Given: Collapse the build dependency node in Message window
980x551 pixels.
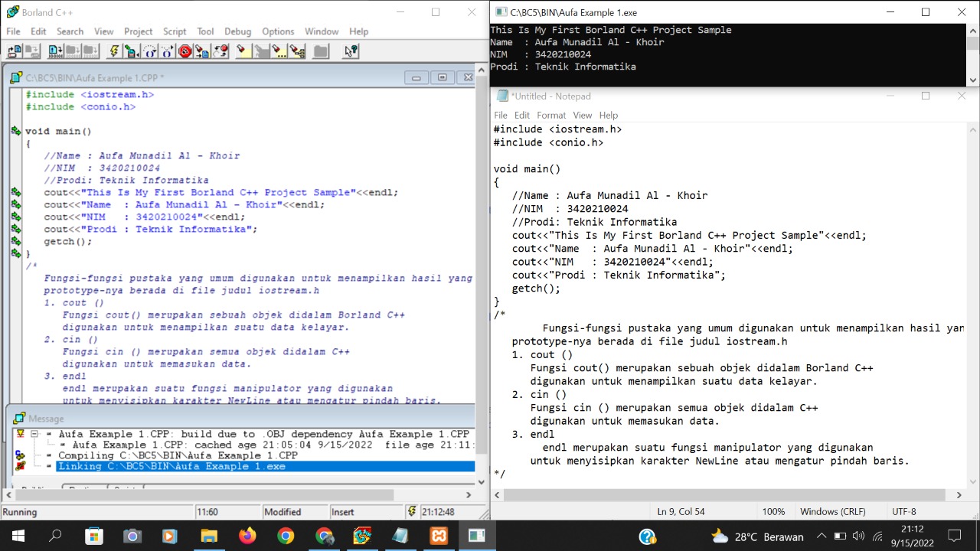Looking at the screenshot, I should pos(34,434).
